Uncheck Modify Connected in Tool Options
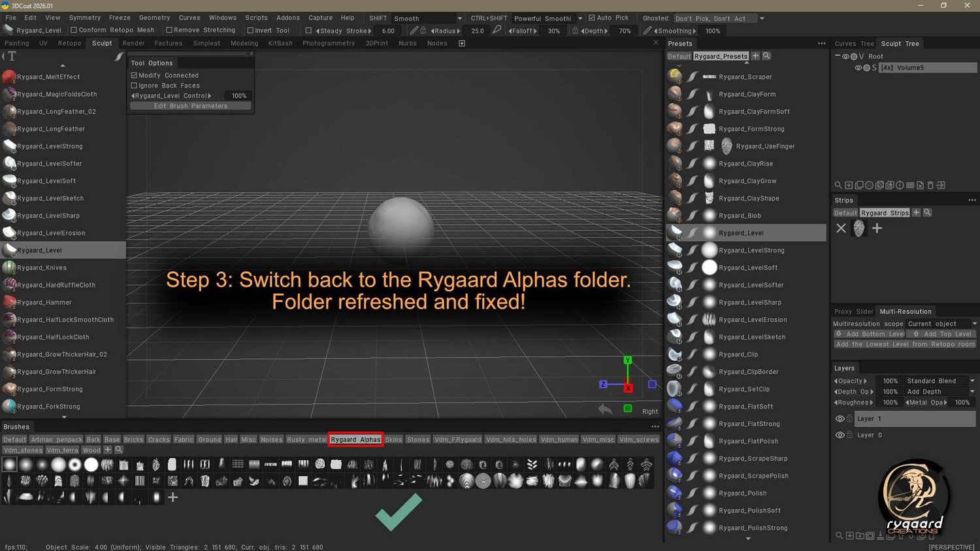Viewport: 980px width, 551px height. 134,75
